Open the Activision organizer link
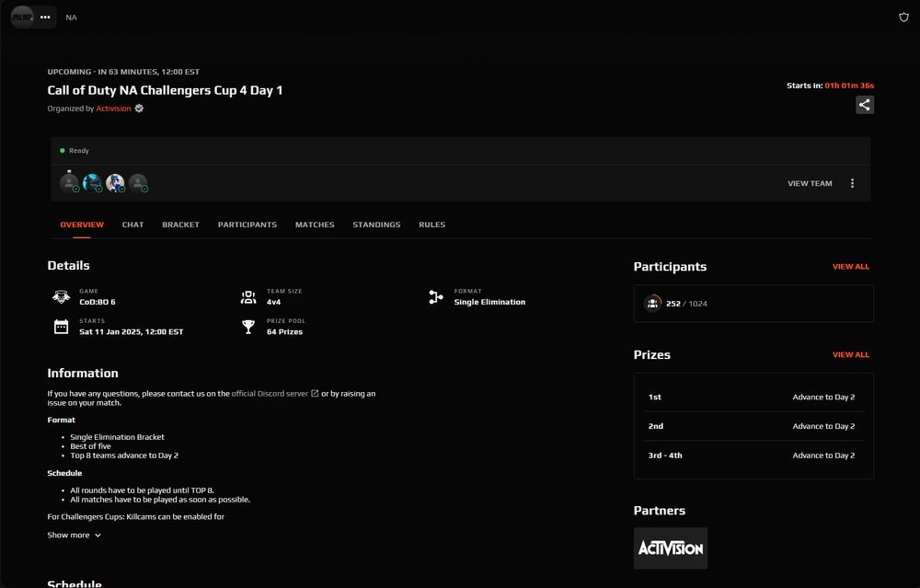Viewport: 920px width, 588px height. [113, 109]
